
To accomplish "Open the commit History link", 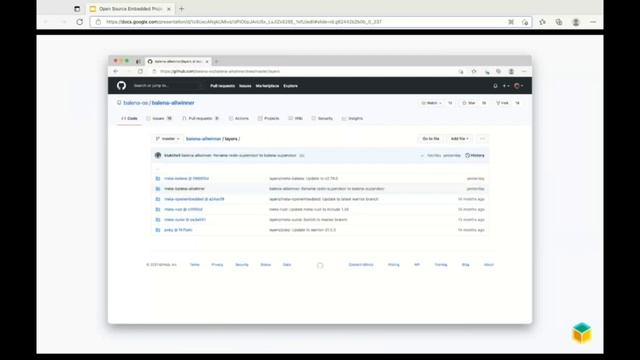I will click(475, 156).
